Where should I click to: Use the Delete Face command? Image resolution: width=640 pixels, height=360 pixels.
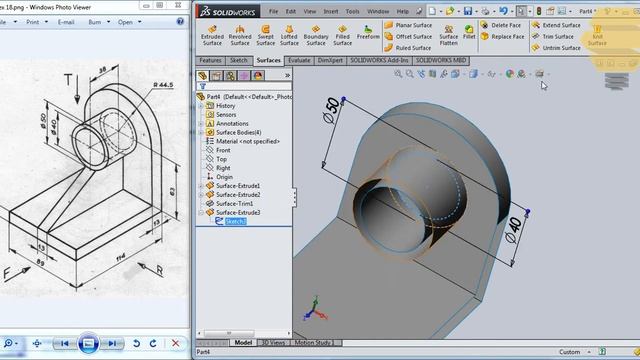501,25
